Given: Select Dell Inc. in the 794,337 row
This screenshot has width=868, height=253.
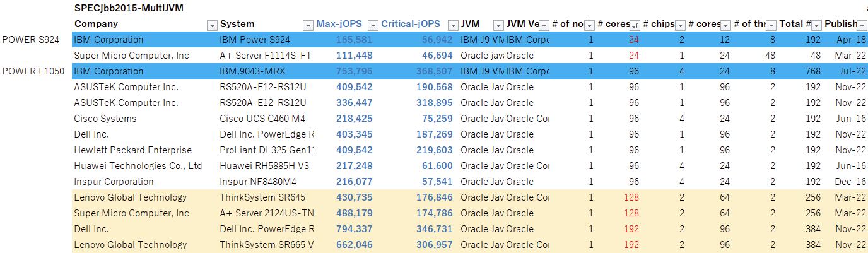Looking at the screenshot, I should 91,229.
